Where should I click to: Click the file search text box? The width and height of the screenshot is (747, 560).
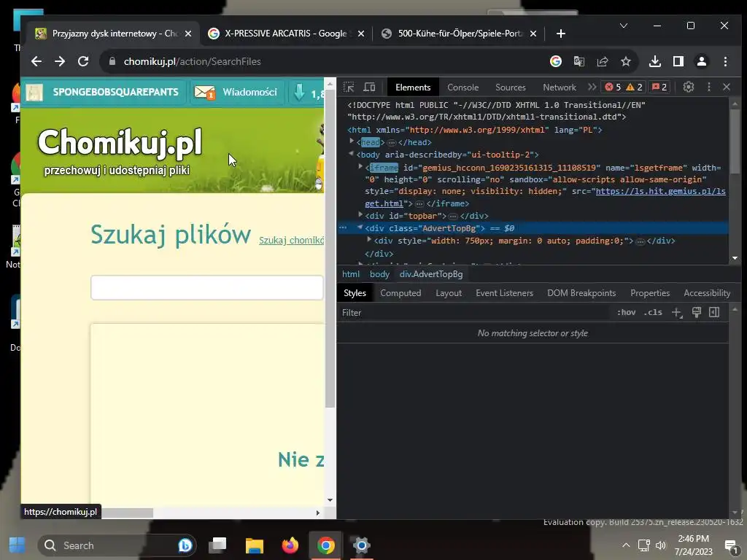click(207, 287)
